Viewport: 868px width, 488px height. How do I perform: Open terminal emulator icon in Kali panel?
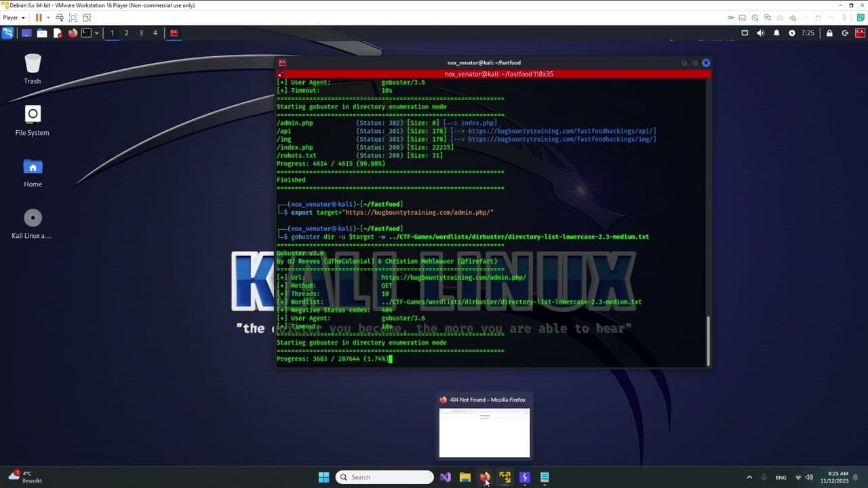point(86,33)
